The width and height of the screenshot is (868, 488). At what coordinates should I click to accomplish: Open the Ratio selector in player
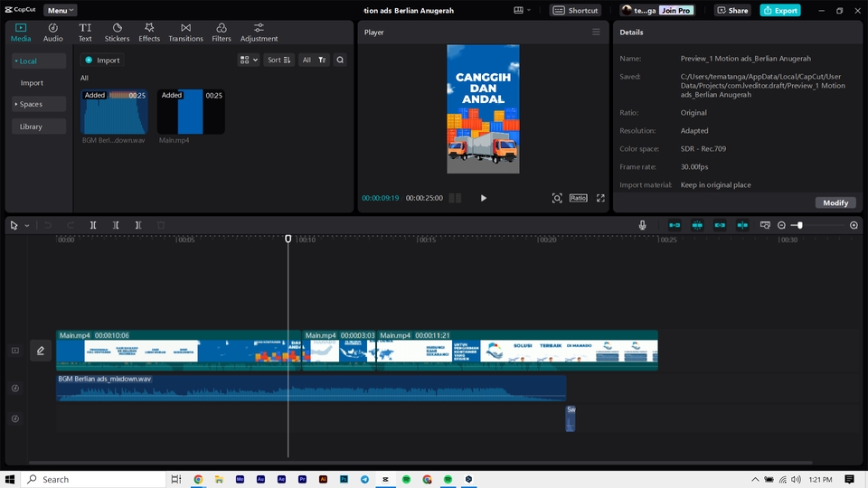pos(578,198)
